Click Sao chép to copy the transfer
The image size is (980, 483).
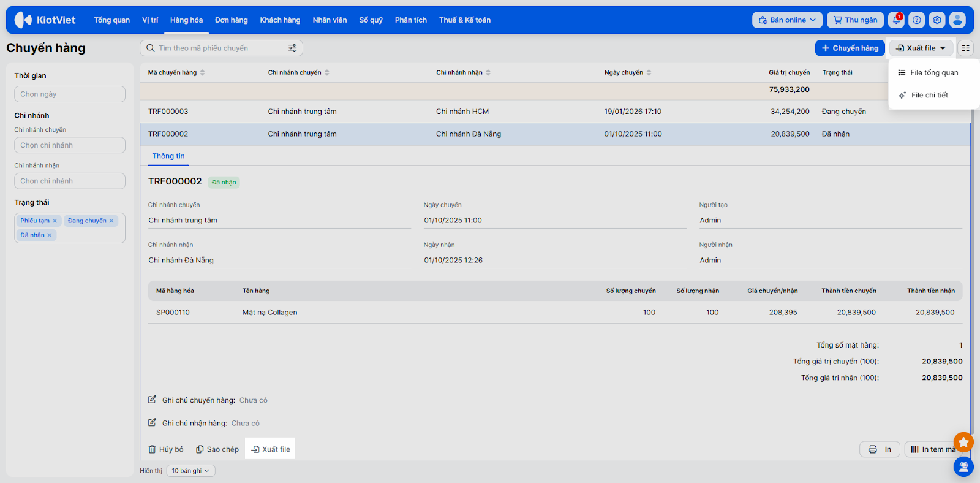click(217, 449)
